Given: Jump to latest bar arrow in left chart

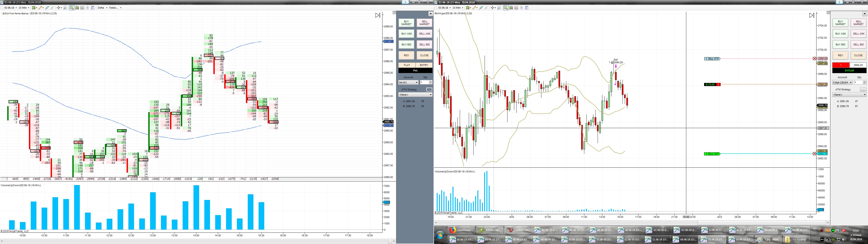Looking at the screenshot, I should [378, 16].
